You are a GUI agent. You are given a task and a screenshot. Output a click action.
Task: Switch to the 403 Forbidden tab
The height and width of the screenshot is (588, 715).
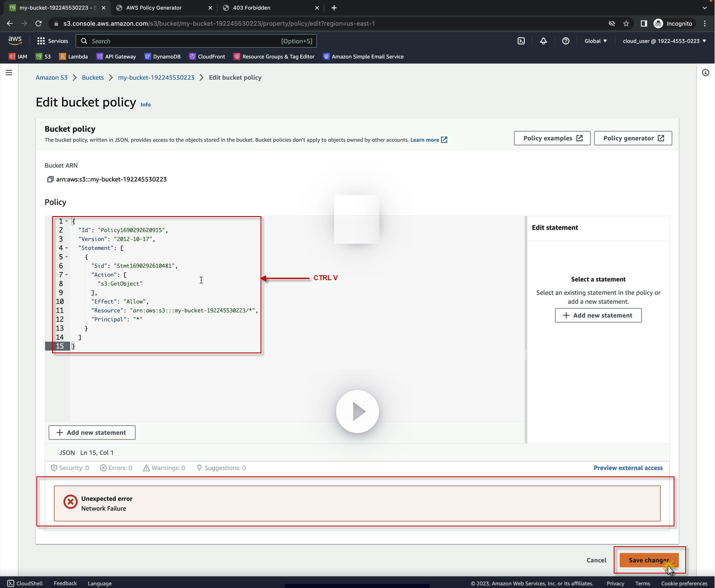point(270,8)
